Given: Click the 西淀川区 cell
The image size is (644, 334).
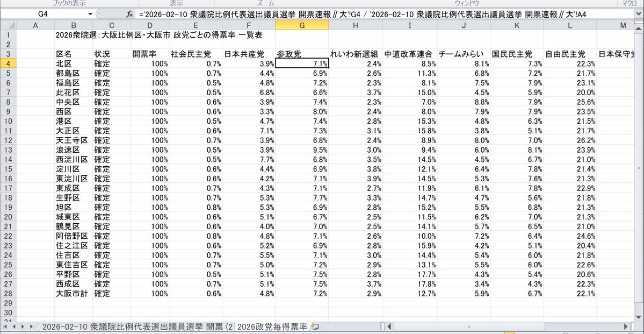Looking at the screenshot, I should (73, 160).
